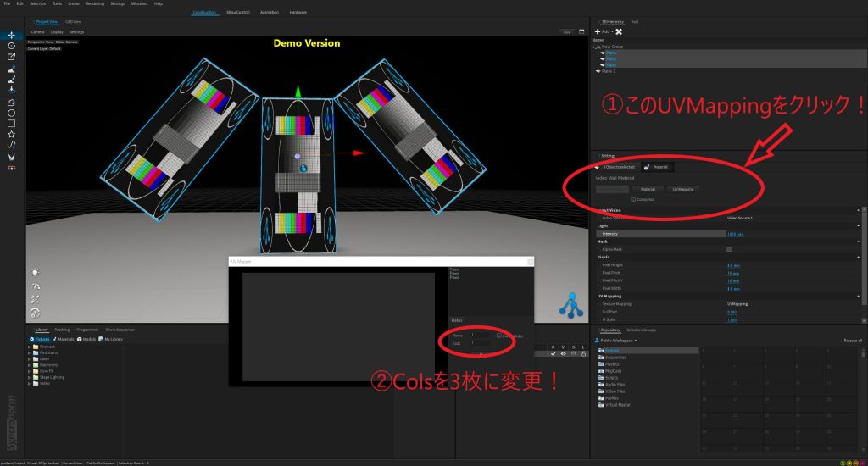Click the red right-arrow gizmo axis
868x466 pixels.
click(x=359, y=153)
